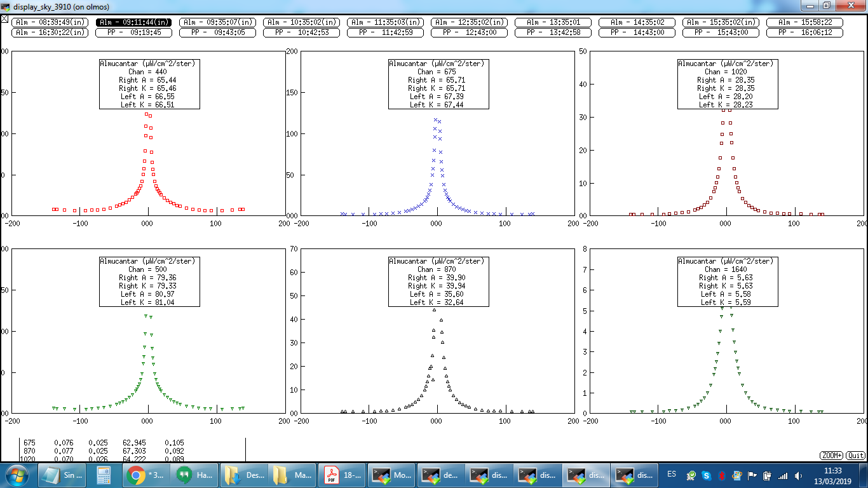Display the Alm - 14:35:02 scan

coord(637,22)
